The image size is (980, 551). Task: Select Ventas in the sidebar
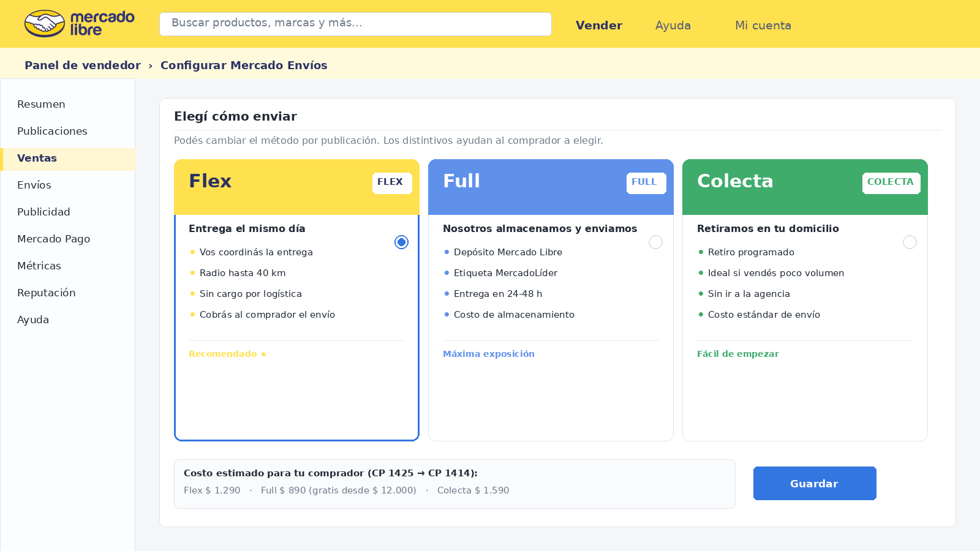(x=68, y=158)
